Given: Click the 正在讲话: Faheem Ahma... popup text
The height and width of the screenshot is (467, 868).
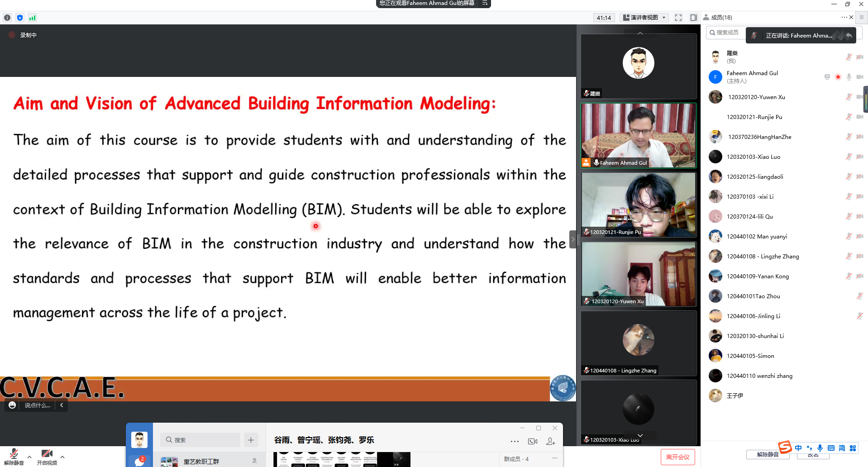Looking at the screenshot, I should click(x=798, y=35).
